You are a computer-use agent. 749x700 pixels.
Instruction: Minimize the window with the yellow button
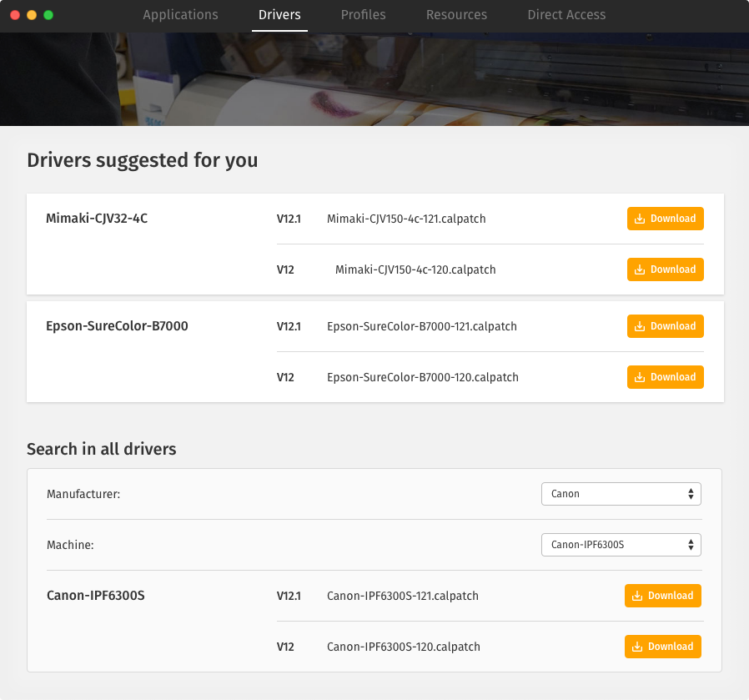(32, 15)
